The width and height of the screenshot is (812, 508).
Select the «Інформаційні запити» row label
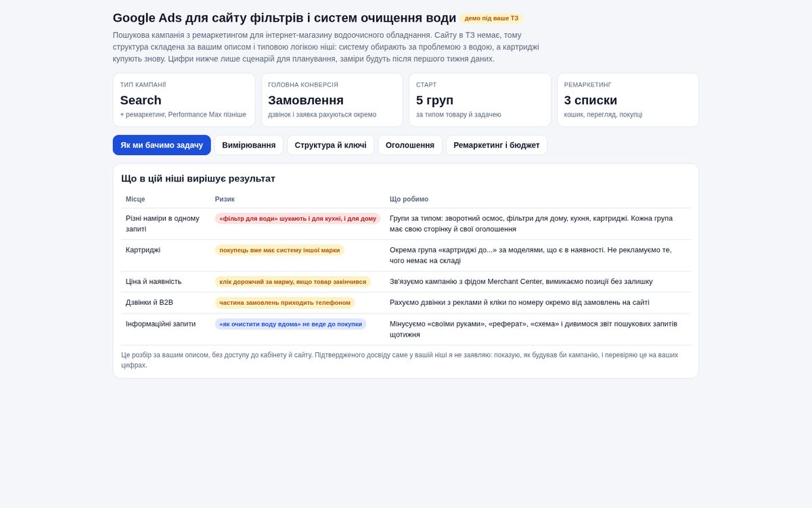[160, 324]
